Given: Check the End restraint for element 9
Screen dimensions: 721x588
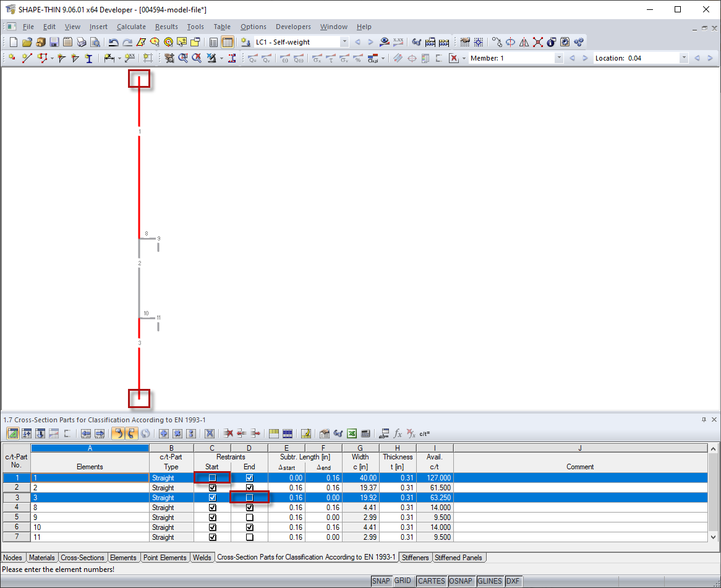Looking at the screenshot, I should 249,517.
